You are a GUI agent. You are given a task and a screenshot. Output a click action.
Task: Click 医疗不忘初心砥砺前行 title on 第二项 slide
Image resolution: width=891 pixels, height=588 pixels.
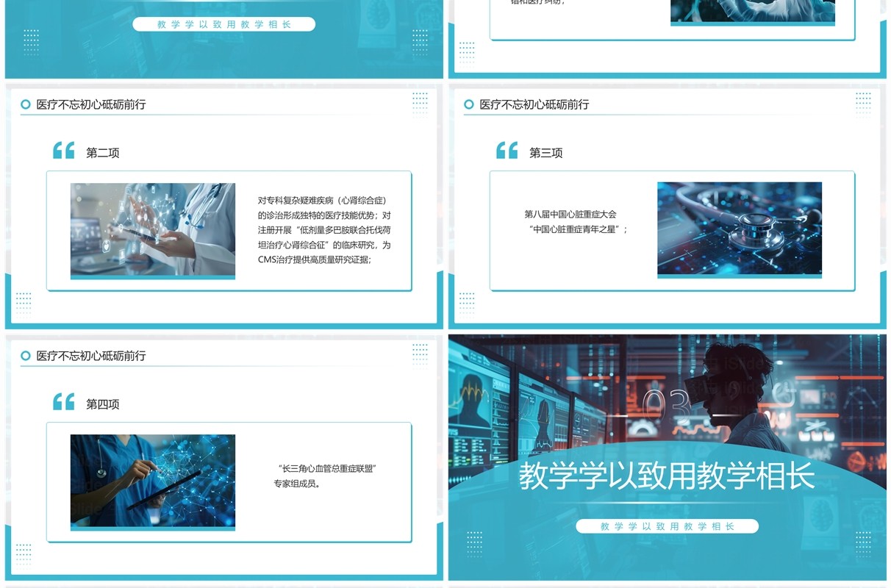(x=91, y=104)
